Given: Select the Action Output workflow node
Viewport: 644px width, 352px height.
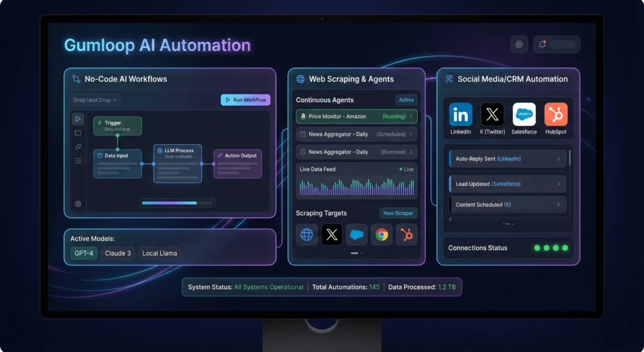Looking at the screenshot, I should (x=237, y=164).
